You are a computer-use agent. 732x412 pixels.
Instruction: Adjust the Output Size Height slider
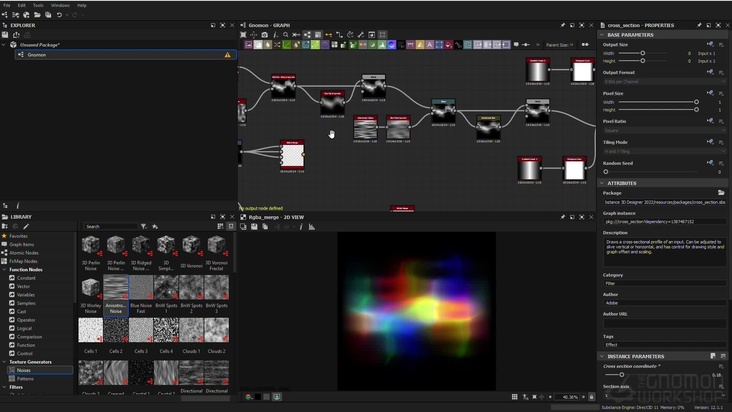[x=643, y=61]
